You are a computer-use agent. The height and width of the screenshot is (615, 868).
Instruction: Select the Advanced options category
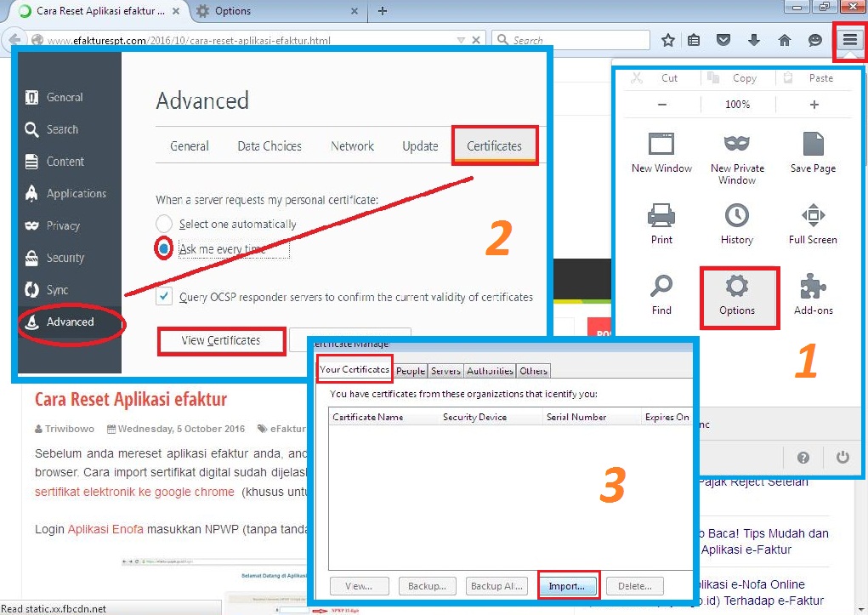[x=69, y=322]
